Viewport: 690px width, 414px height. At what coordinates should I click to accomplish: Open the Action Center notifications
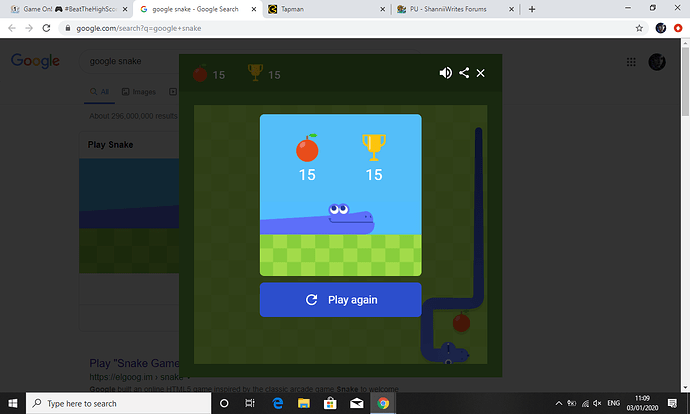(672, 403)
